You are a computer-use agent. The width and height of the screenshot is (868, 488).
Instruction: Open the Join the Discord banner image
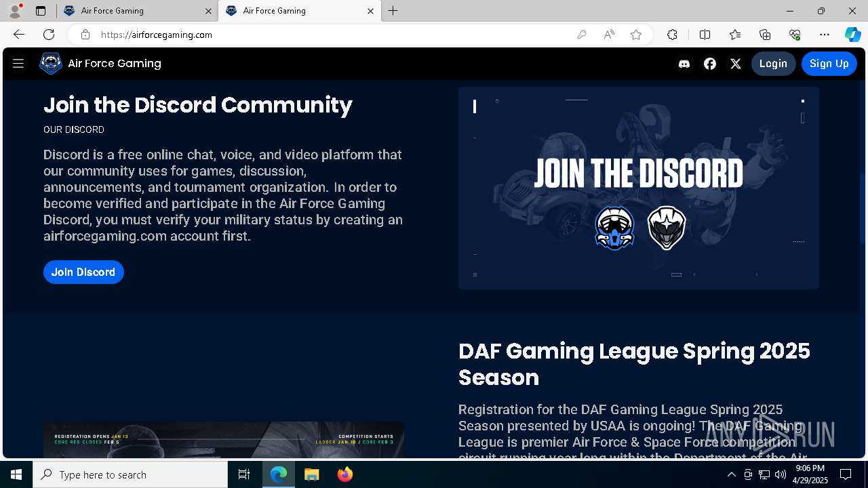[x=638, y=188]
